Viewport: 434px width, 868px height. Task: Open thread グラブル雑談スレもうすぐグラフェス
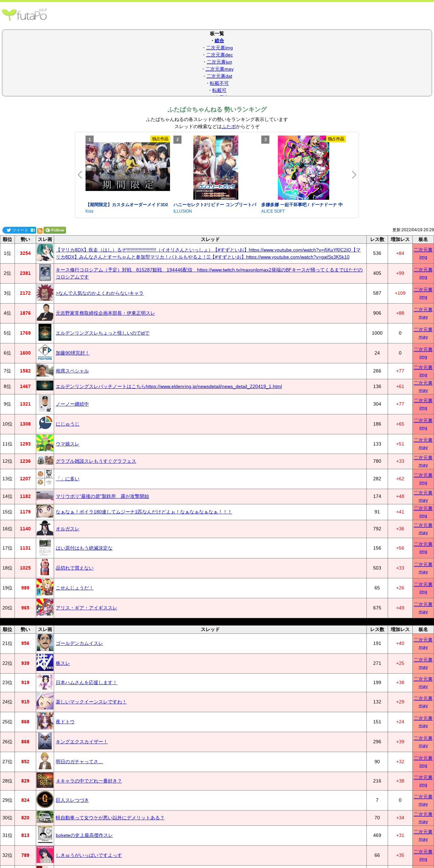(96, 461)
